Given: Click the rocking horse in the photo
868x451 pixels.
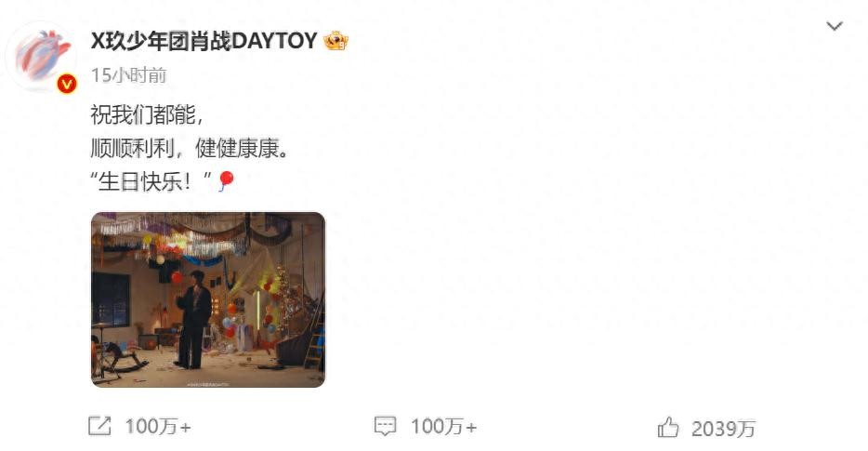Looking at the screenshot, I should pyautogui.click(x=121, y=357).
